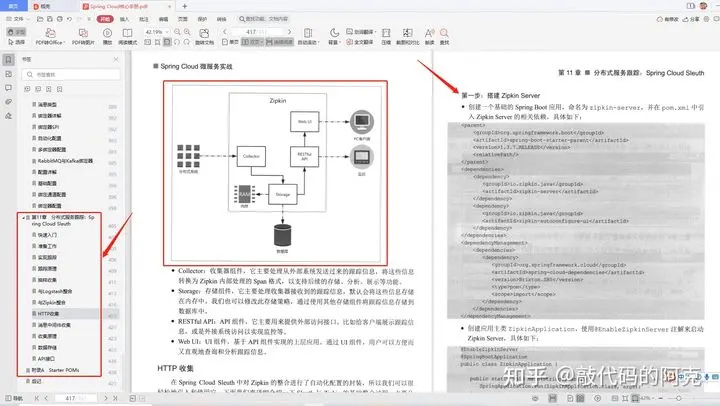Click the undo arrow in quick toolbar

(69, 19)
